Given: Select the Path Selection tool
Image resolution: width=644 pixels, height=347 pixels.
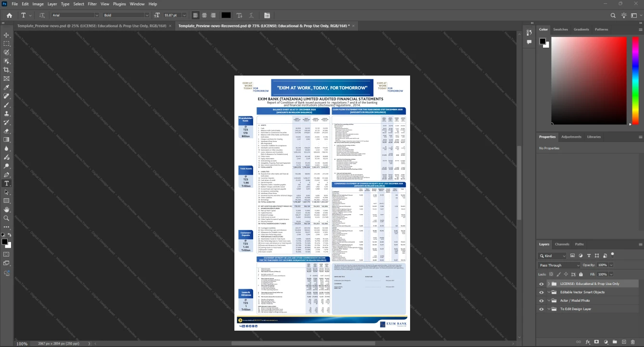Looking at the screenshot, I should (x=7, y=192).
